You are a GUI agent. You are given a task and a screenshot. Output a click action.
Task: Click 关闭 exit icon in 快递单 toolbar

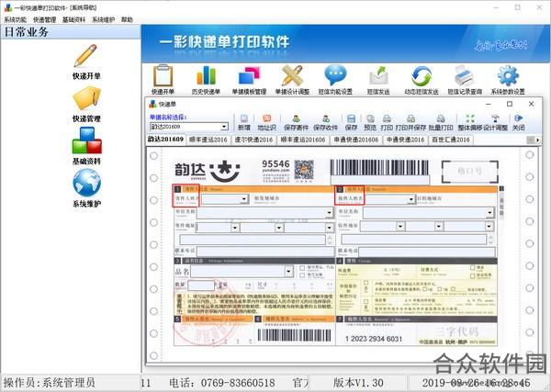click(518, 118)
